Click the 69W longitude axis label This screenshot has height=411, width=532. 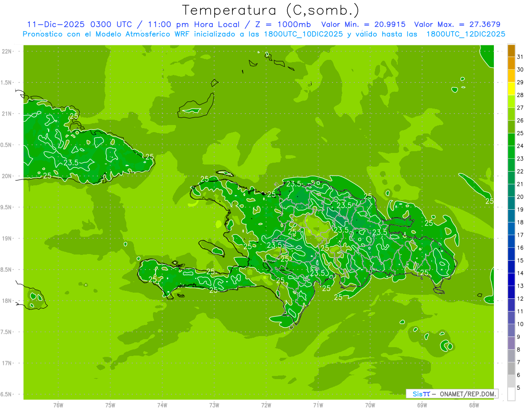pyautogui.click(x=422, y=405)
